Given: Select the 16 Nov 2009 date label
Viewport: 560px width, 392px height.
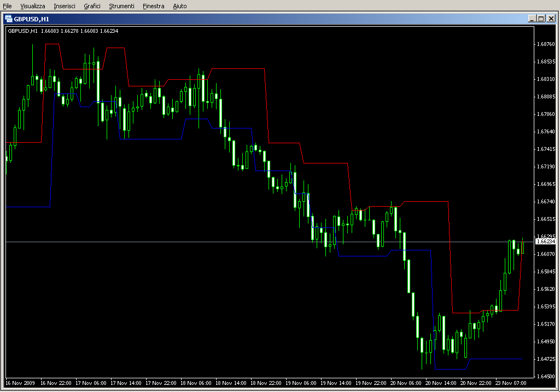Looking at the screenshot, I should click(x=20, y=383).
